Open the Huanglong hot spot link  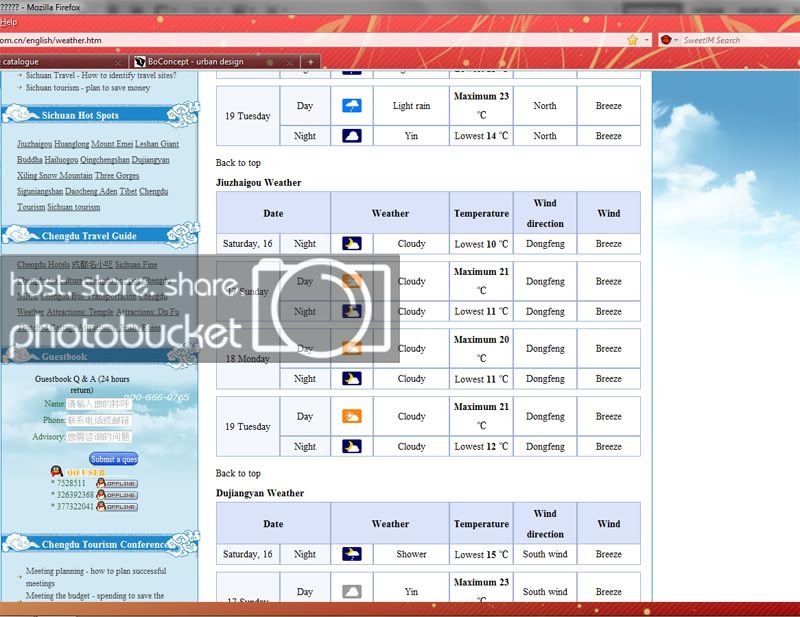[x=71, y=144]
